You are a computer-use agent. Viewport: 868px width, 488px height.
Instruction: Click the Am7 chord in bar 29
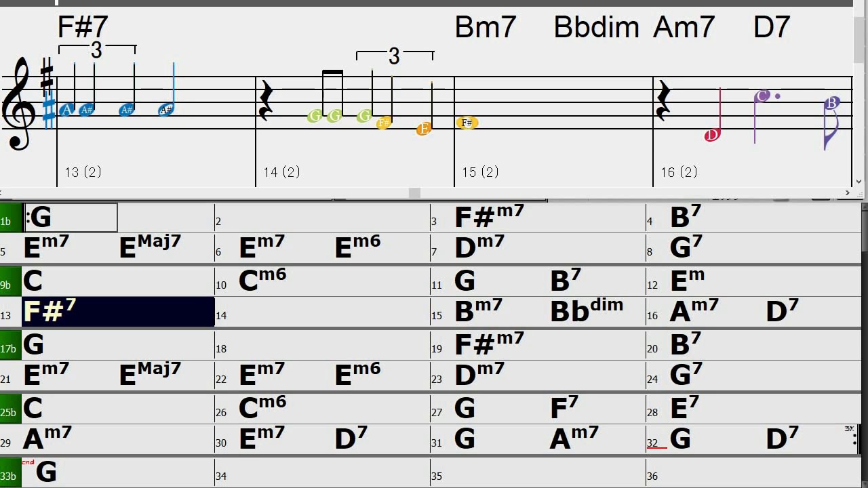point(47,439)
